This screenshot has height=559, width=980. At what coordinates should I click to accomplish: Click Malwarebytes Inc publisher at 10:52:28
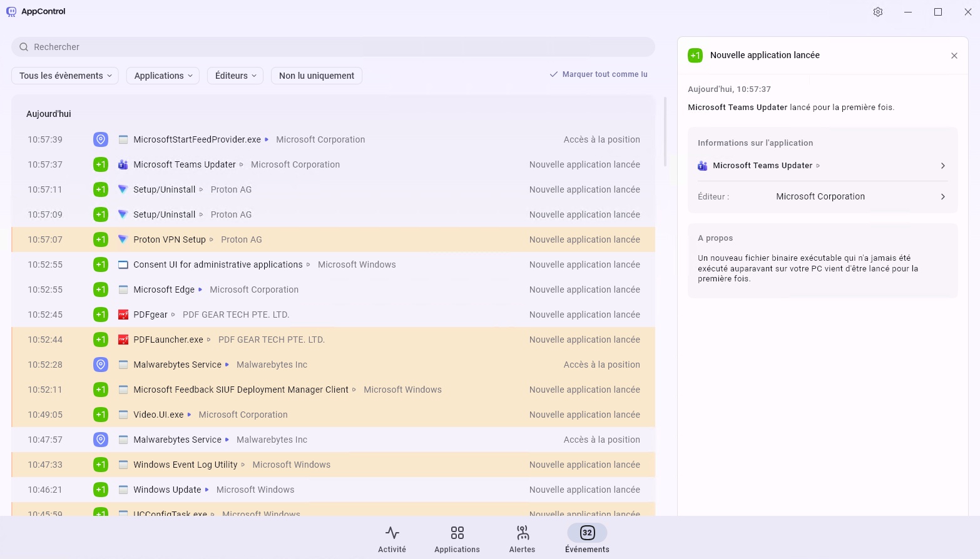(x=272, y=365)
